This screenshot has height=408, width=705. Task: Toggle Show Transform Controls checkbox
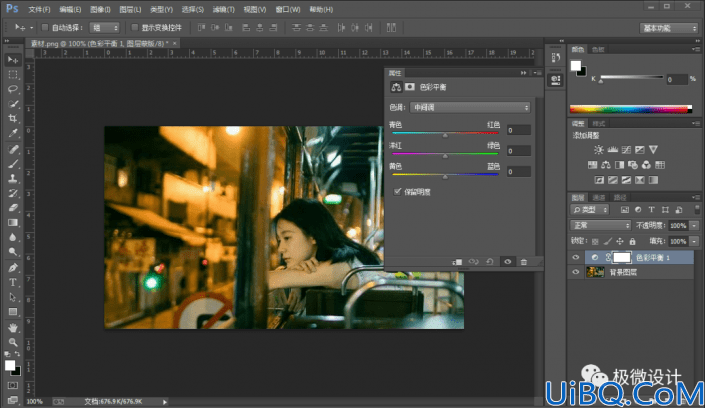[x=134, y=27]
